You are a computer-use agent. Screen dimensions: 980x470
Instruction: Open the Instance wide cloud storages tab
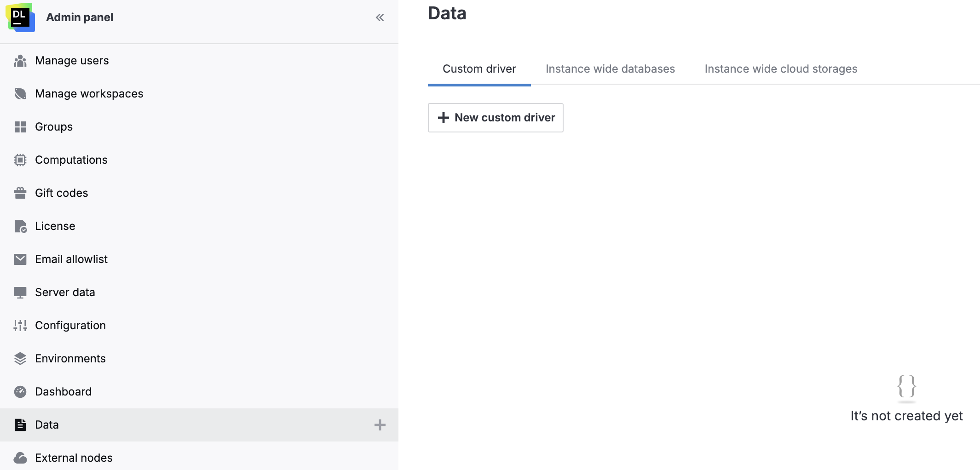[781, 69]
